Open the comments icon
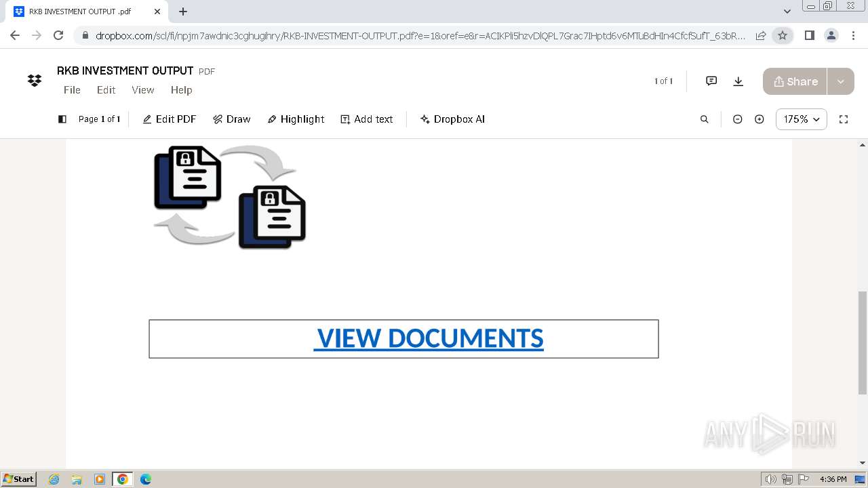The image size is (868, 488). pyautogui.click(x=711, y=81)
